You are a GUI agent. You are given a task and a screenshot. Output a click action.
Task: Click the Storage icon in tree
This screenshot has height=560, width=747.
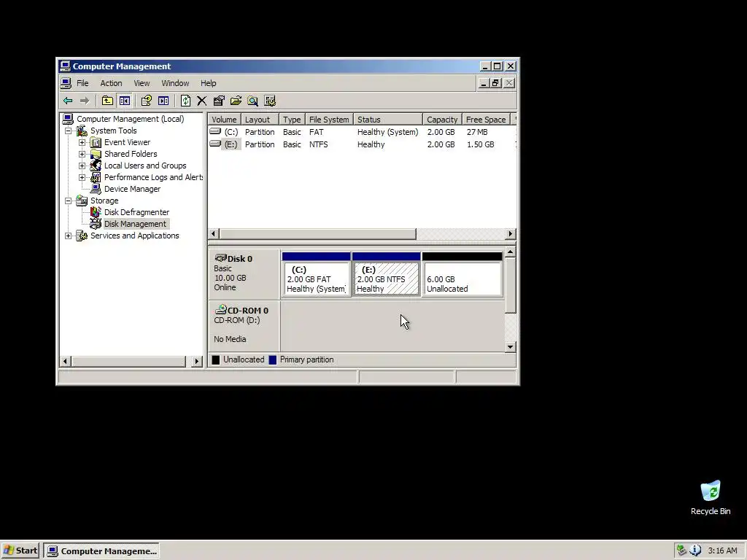(x=82, y=201)
